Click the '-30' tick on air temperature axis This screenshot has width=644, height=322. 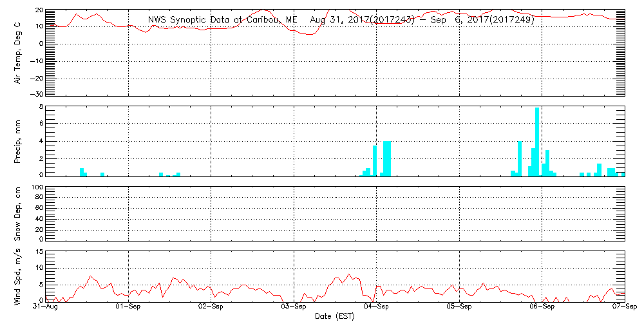[x=37, y=94]
